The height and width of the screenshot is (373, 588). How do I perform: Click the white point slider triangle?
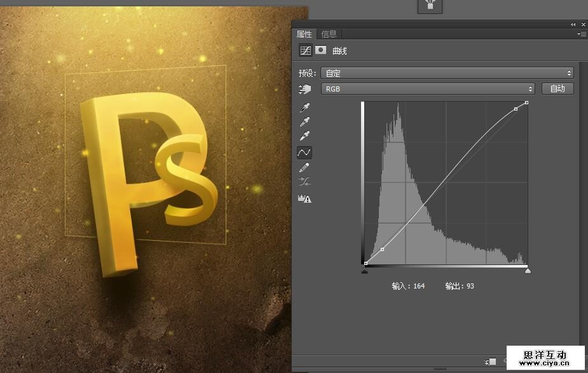coord(528,271)
